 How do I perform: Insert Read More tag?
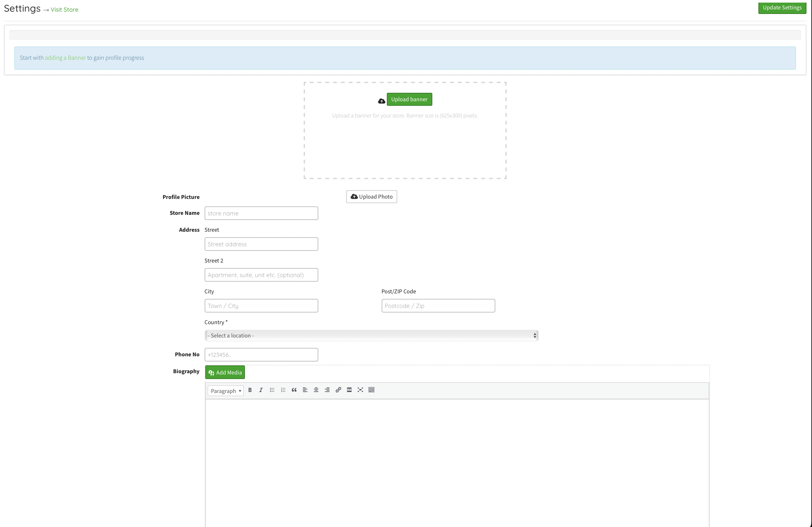pyautogui.click(x=349, y=390)
